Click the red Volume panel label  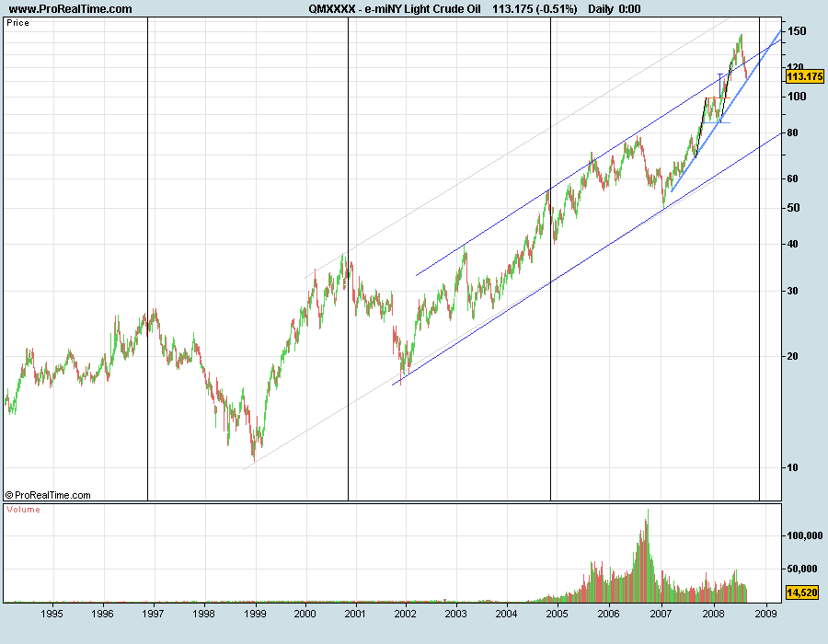(x=23, y=510)
